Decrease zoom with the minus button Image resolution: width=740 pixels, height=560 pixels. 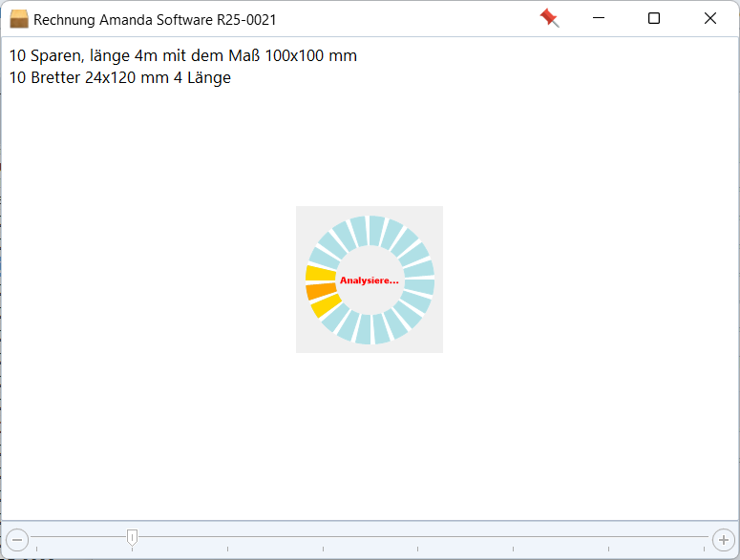tap(17, 540)
